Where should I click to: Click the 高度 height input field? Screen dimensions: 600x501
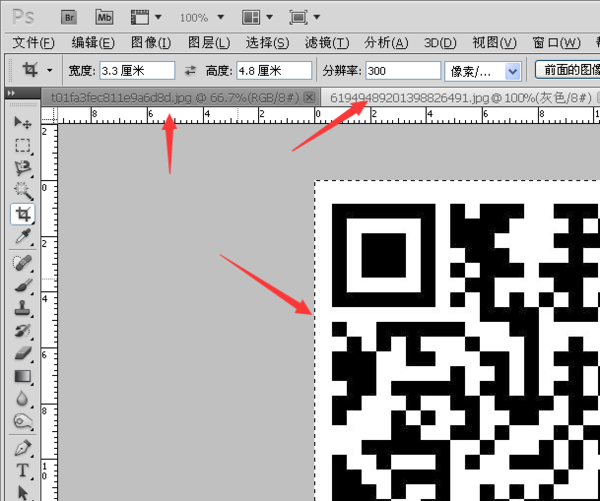coord(274,71)
